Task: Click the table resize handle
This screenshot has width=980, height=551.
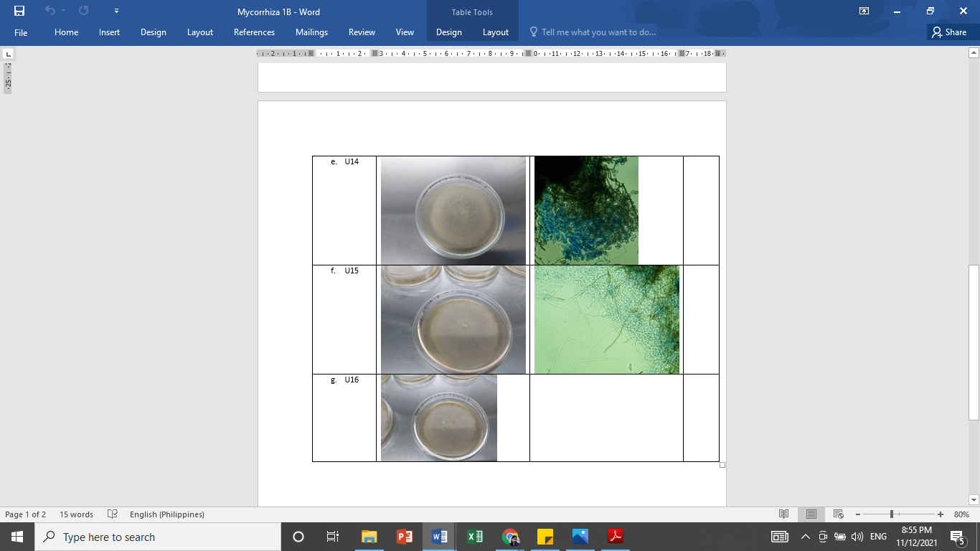Action: point(722,465)
